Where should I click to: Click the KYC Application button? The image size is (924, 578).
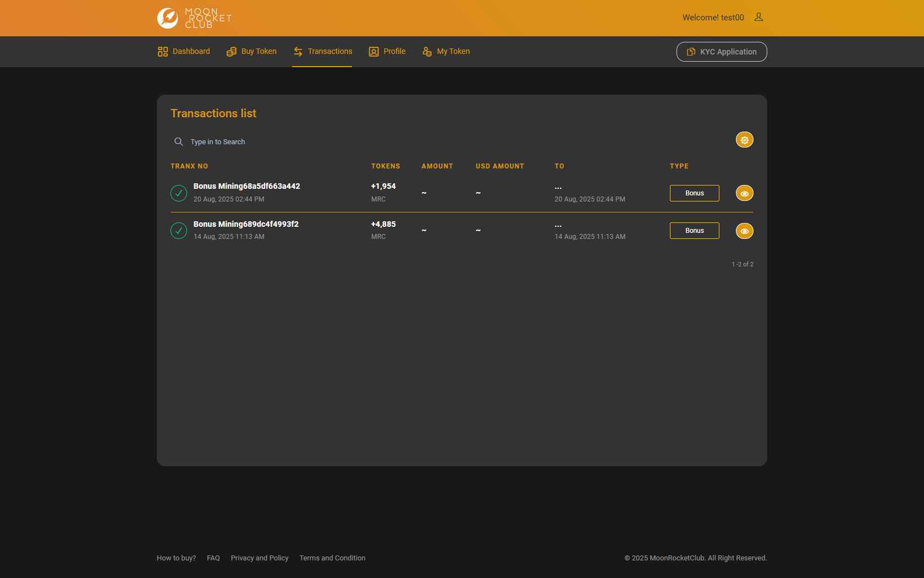pos(721,51)
